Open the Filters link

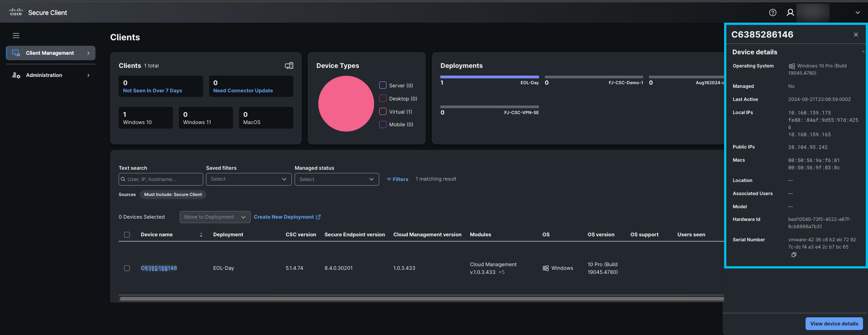[x=397, y=179]
